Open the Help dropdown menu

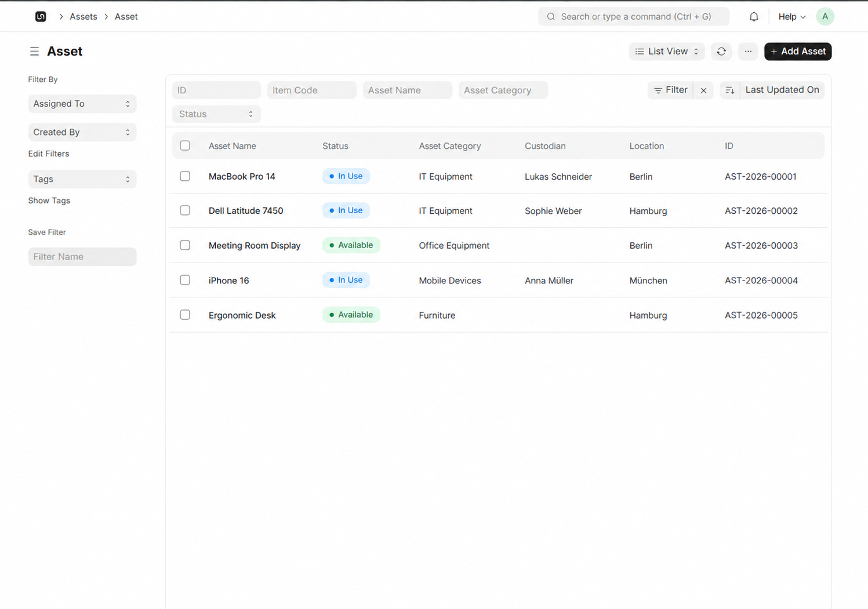point(791,16)
